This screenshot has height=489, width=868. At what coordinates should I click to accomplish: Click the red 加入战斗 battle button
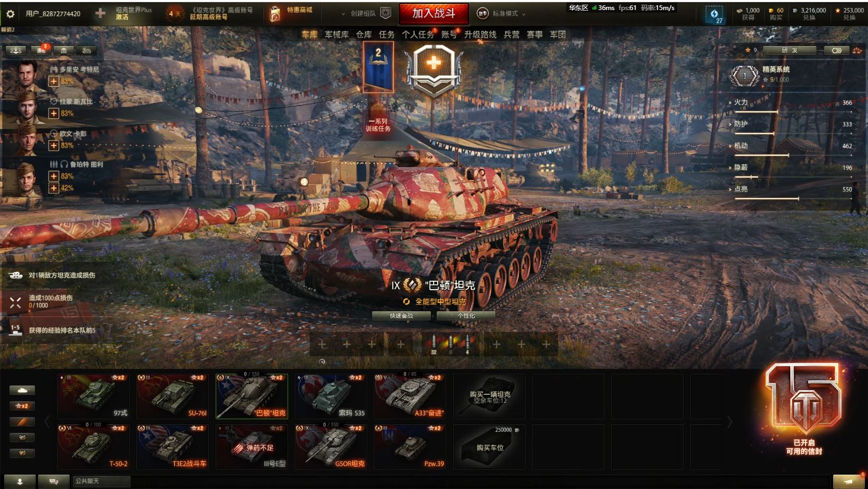pyautogui.click(x=433, y=14)
